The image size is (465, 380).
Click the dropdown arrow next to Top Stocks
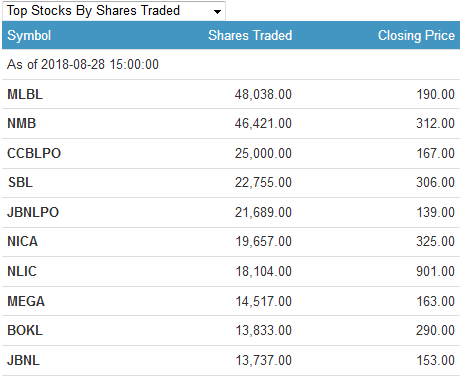(217, 12)
